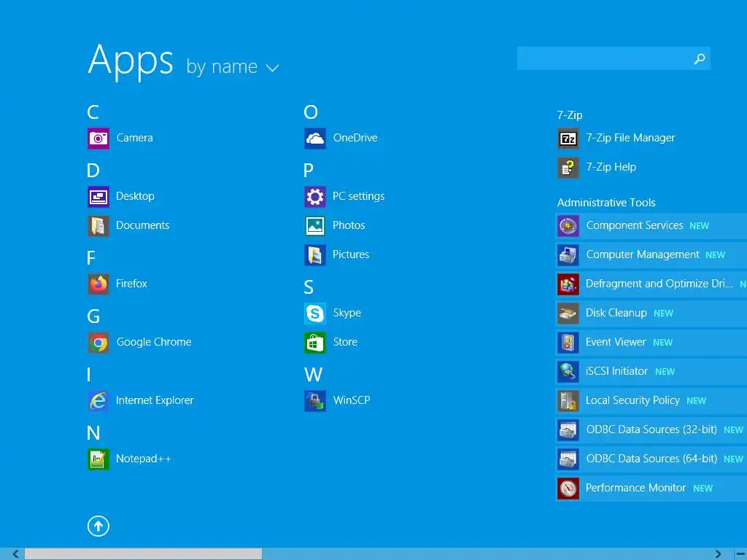The image size is (747, 560).
Task: Click the 'Camera' text label
Action: pyautogui.click(x=135, y=138)
